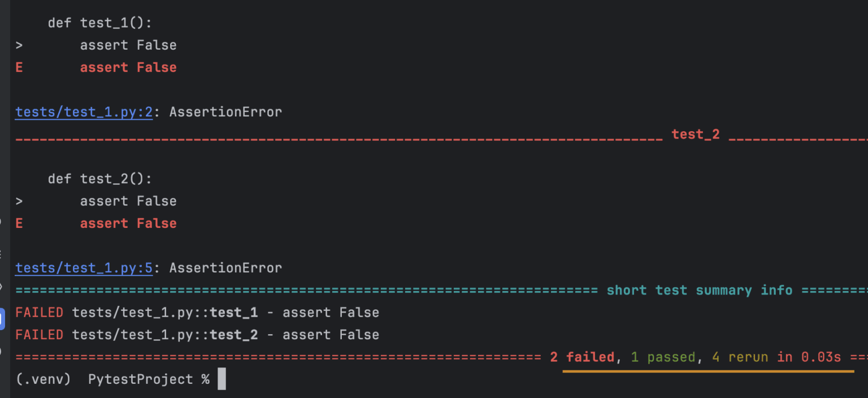This screenshot has height=398, width=868.
Task: Click the "def test_2():" code line
Action: 100,179
